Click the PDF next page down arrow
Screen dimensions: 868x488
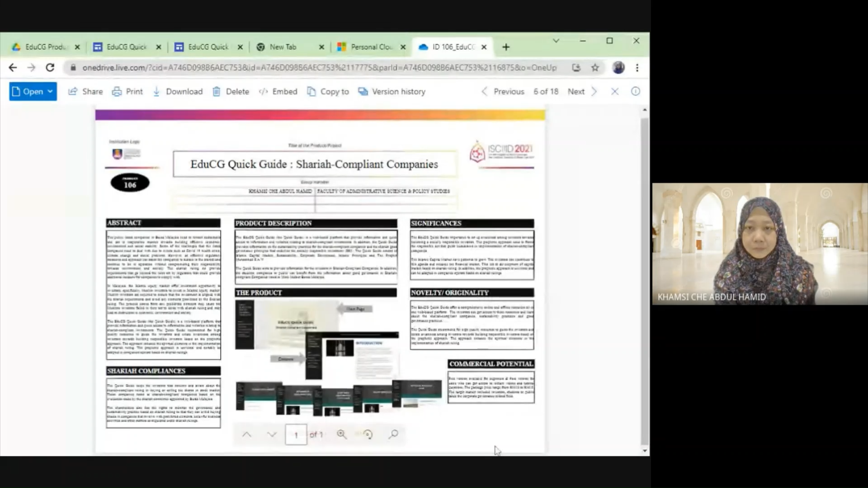(272, 434)
